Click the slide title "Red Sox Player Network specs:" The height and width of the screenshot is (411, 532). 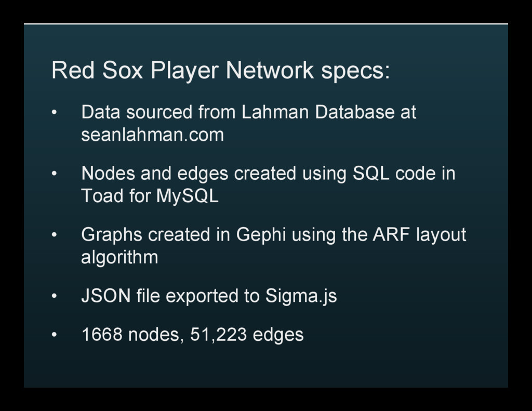220,71
